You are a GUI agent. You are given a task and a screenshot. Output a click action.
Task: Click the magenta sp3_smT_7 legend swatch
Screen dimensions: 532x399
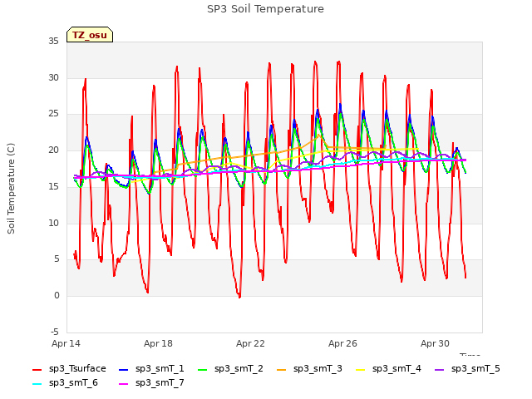(124, 384)
